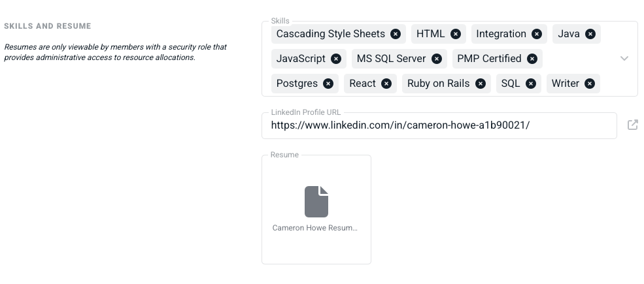Remove the HTML skill chip
Image resolution: width=644 pixels, height=284 pixels.
pos(456,34)
